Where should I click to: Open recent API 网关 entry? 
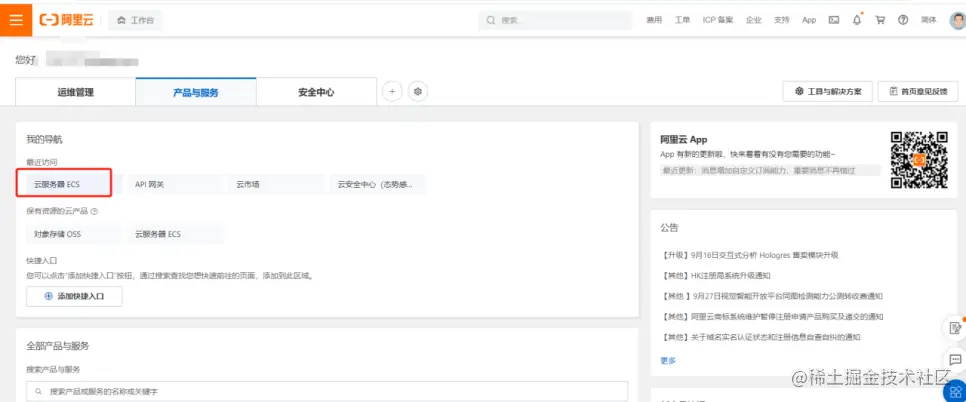click(x=176, y=184)
